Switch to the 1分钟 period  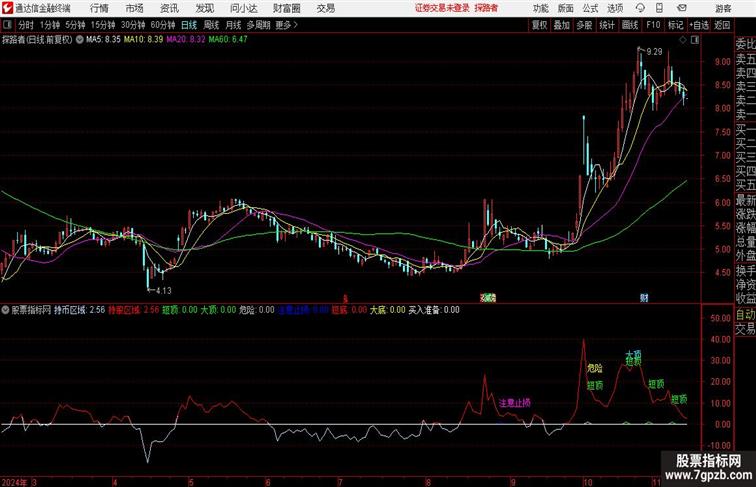[50, 25]
